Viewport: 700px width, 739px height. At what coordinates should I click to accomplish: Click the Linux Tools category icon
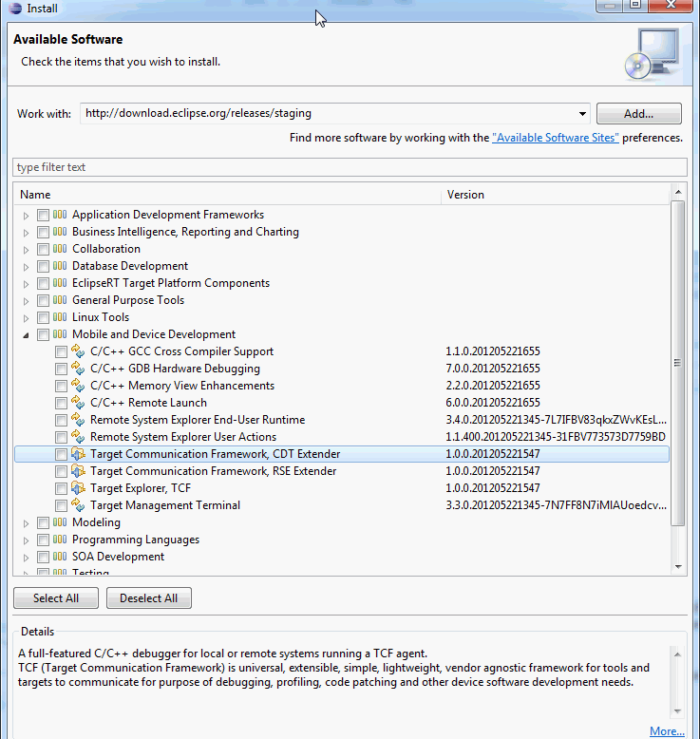(60, 317)
